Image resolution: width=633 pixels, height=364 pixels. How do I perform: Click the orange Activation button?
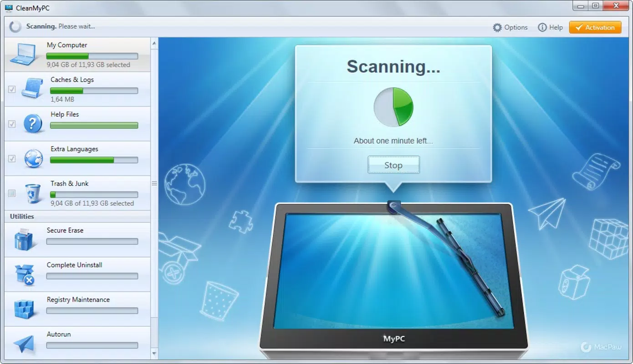tap(595, 27)
